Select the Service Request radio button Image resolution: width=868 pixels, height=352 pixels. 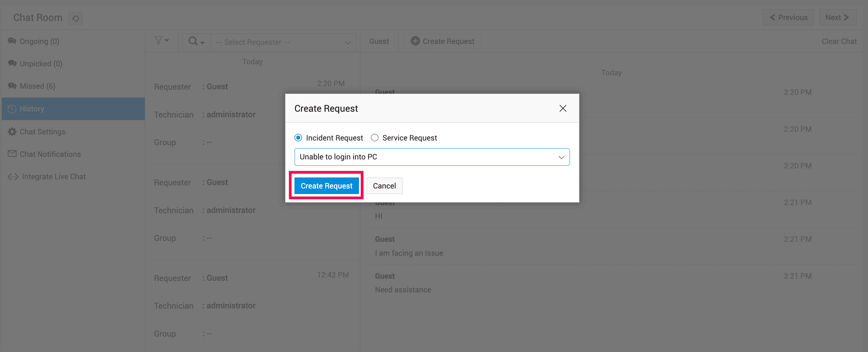[x=375, y=138]
